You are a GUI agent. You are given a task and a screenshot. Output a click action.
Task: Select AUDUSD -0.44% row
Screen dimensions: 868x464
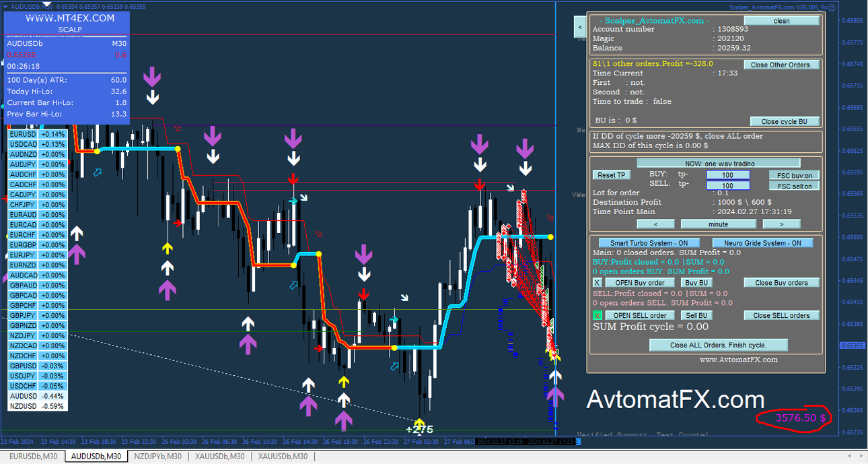point(37,397)
